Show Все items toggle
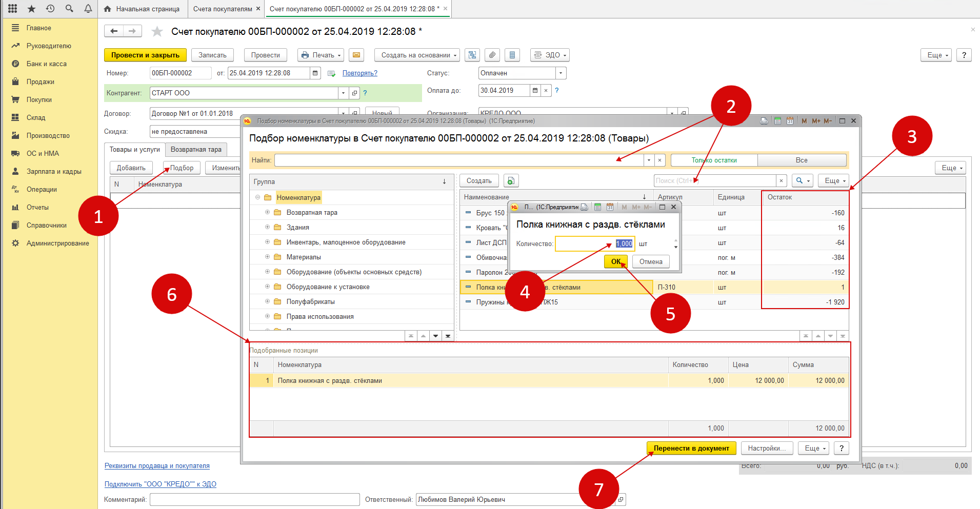This screenshot has width=980, height=509. coord(802,160)
